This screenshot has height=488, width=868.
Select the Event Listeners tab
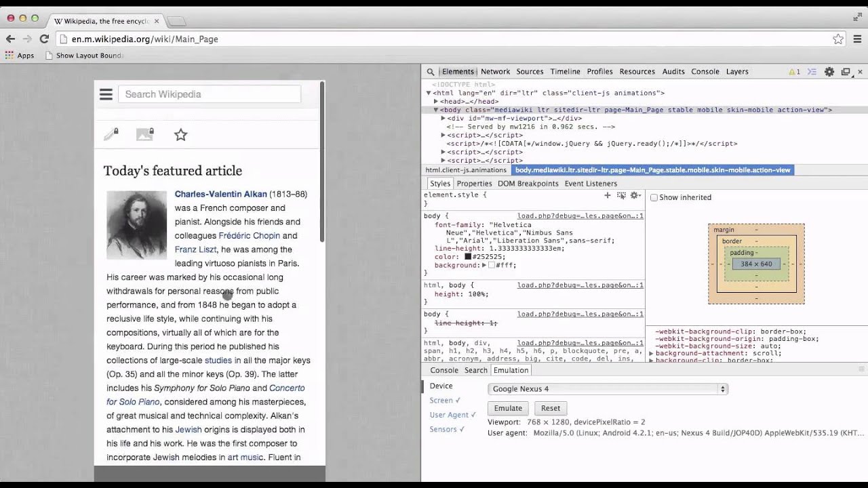click(591, 184)
